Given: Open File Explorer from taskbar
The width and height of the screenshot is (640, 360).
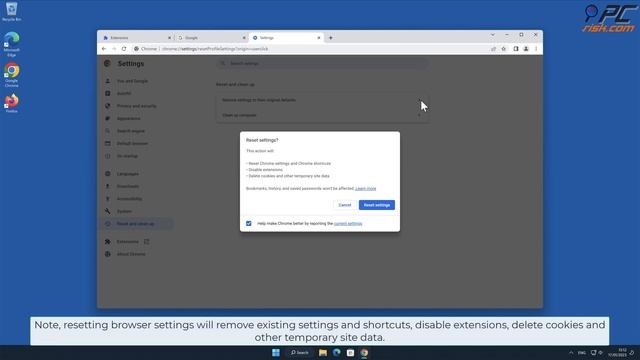Looking at the screenshot, I should [323, 353].
